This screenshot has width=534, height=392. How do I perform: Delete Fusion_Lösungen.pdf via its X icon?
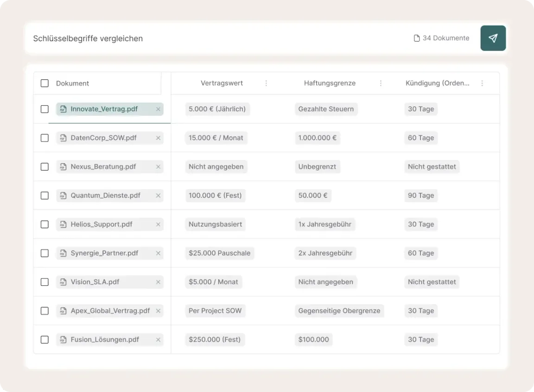158,340
